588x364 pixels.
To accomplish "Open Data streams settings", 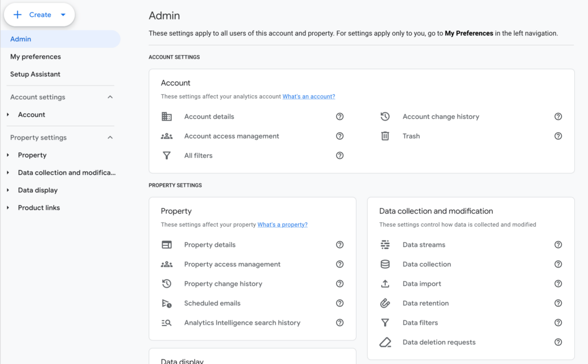I will pyautogui.click(x=424, y=245).
